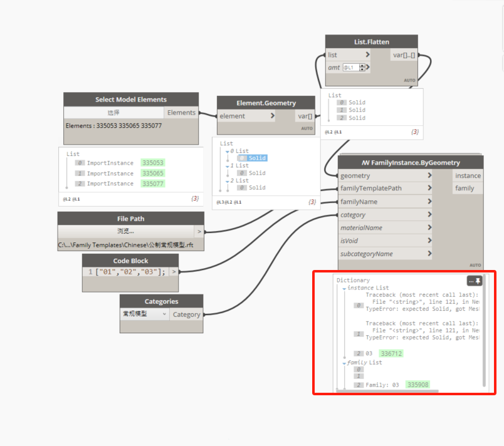Click the amt level stepper on List.Flatten
This screenshot has width=504, height=446.
coord(362,67)
